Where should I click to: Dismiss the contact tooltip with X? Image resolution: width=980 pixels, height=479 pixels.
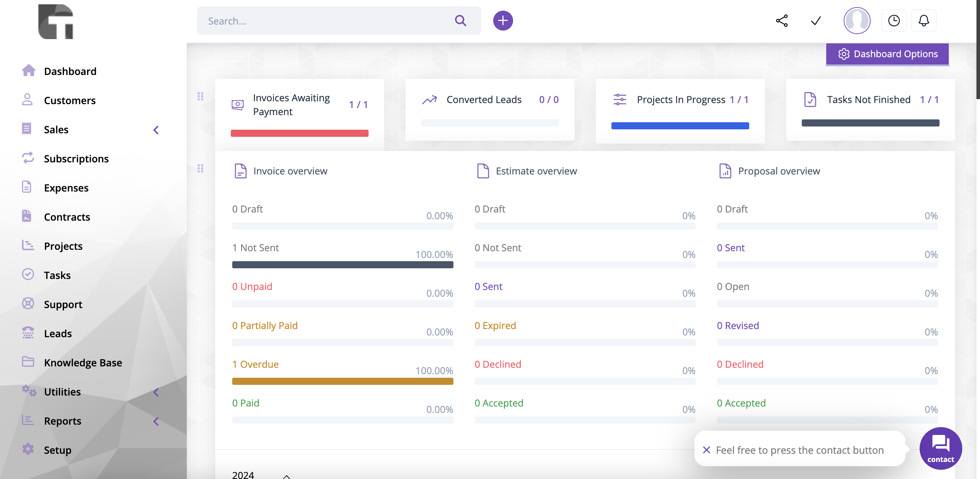706,450
